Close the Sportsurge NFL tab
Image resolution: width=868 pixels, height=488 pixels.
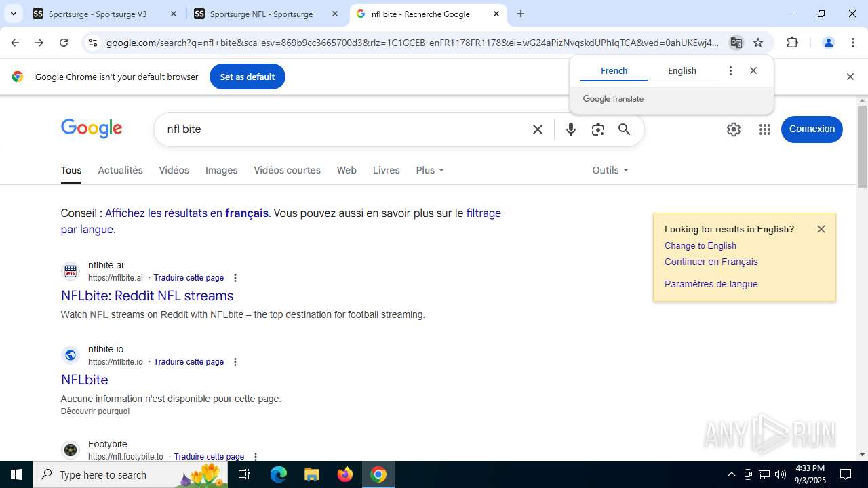tap(335, 14)
